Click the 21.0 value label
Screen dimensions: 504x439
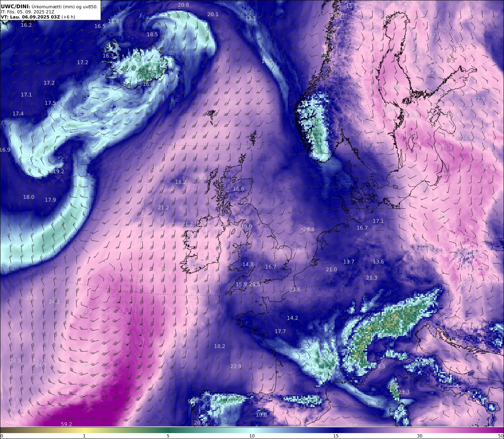[332, 269]
